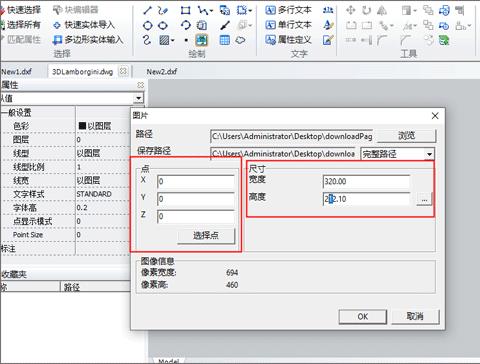Close the 3DLamborgini.dwg tab
Image resolution: width=480 pixels, height=364 pixels.
click(123, 71)
